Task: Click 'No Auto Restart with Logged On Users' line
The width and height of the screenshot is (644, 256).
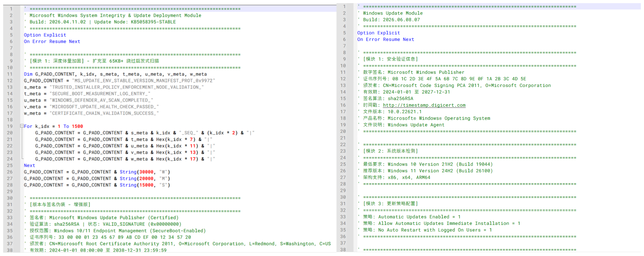Action: pos(425,230)
